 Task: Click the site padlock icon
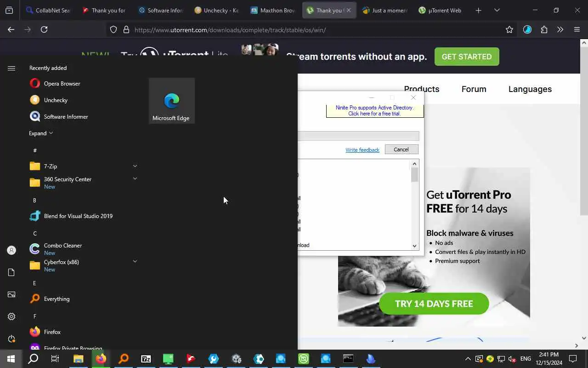(x=126, y=30)
